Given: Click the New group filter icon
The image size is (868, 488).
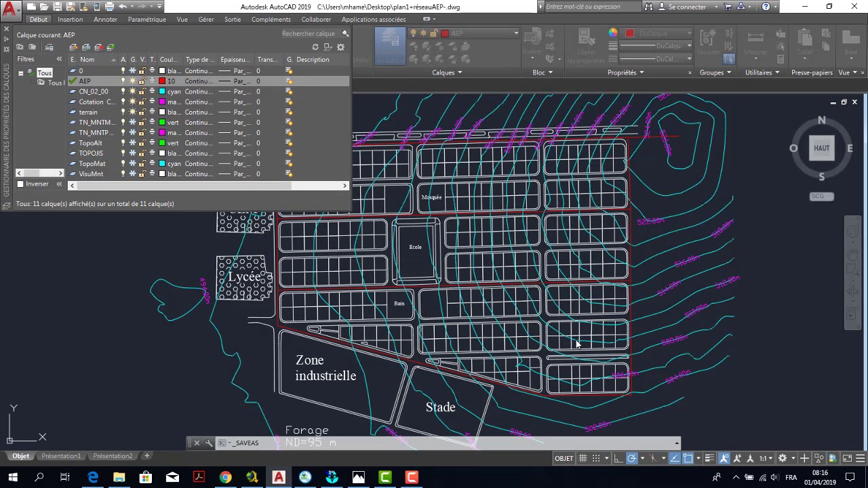Looking at the screenshot, I should [x=33, y=47].
